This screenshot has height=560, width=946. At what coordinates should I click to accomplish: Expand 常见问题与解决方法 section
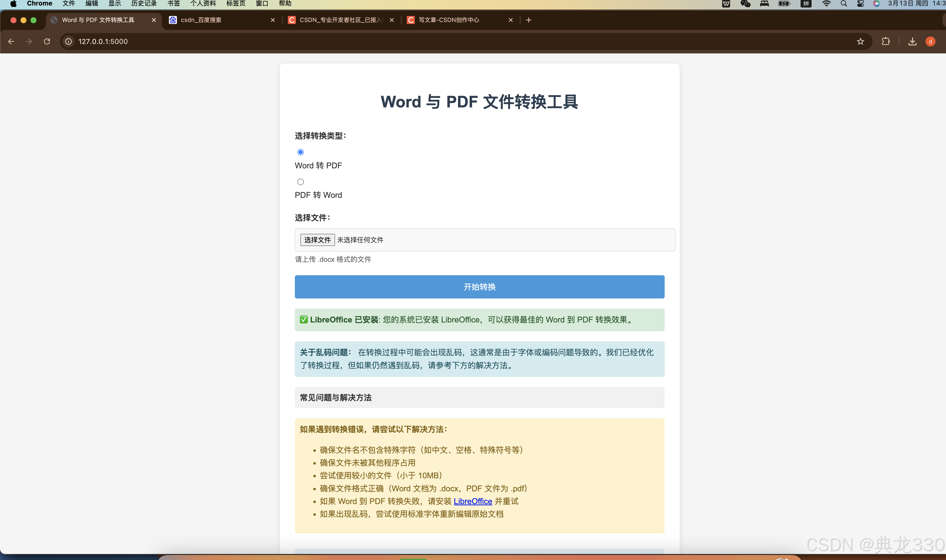[479, 397]
